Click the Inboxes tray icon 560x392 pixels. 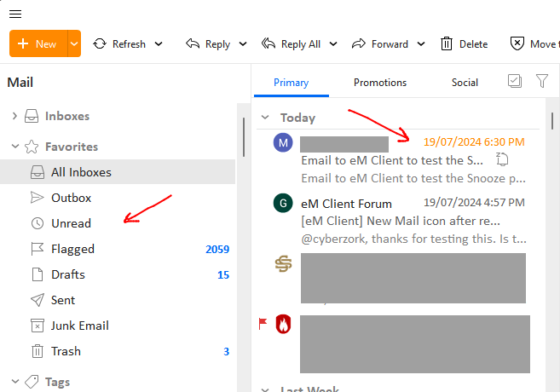(x=32, y=116)
